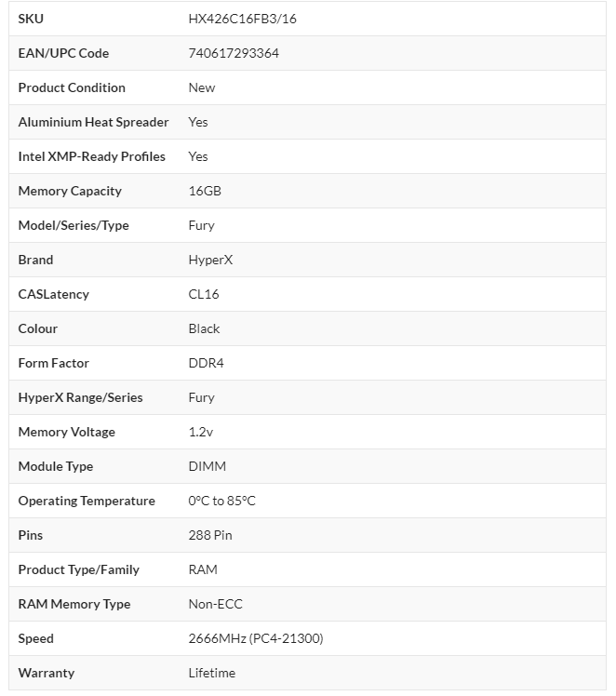Click the 0°C to 85°C temperature value

[221, 501]
